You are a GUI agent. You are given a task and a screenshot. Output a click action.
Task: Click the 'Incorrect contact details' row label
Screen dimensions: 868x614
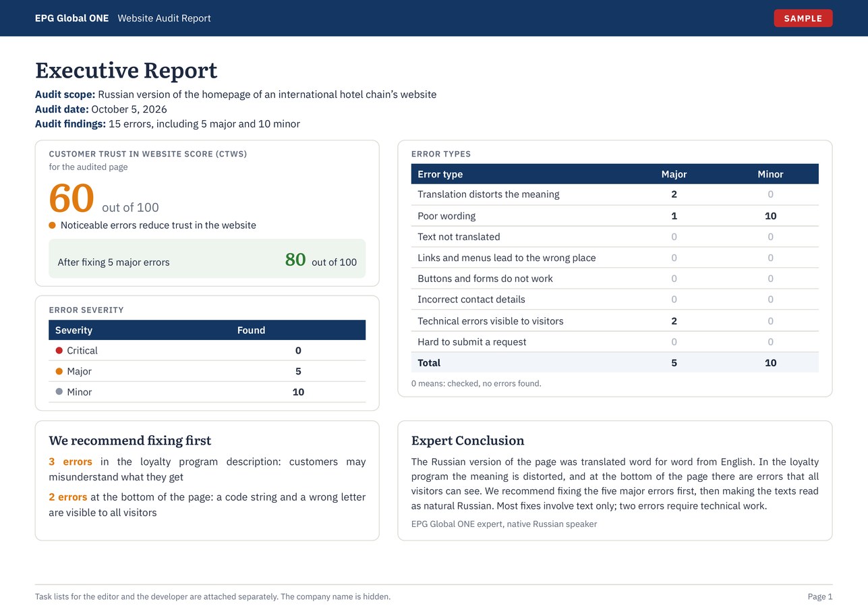pos(471,300)
